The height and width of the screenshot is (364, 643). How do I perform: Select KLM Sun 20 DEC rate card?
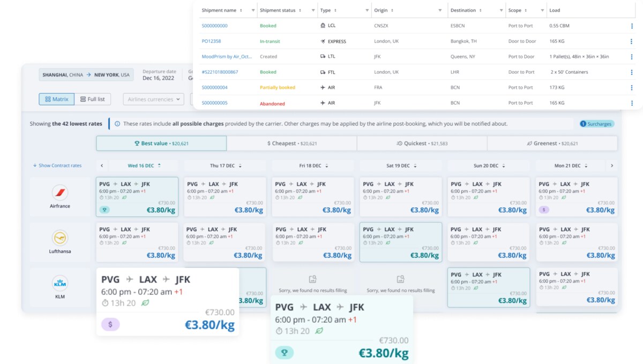coord(489,287)
